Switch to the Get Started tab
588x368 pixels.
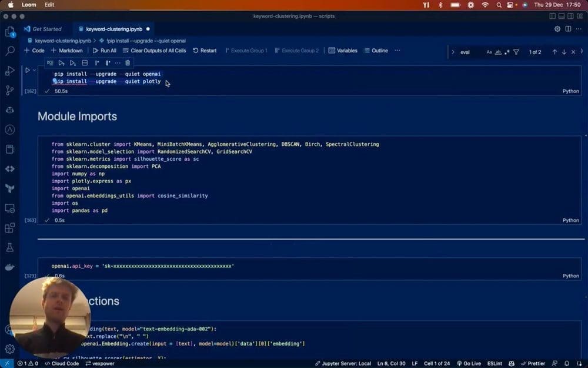(46, 28)
